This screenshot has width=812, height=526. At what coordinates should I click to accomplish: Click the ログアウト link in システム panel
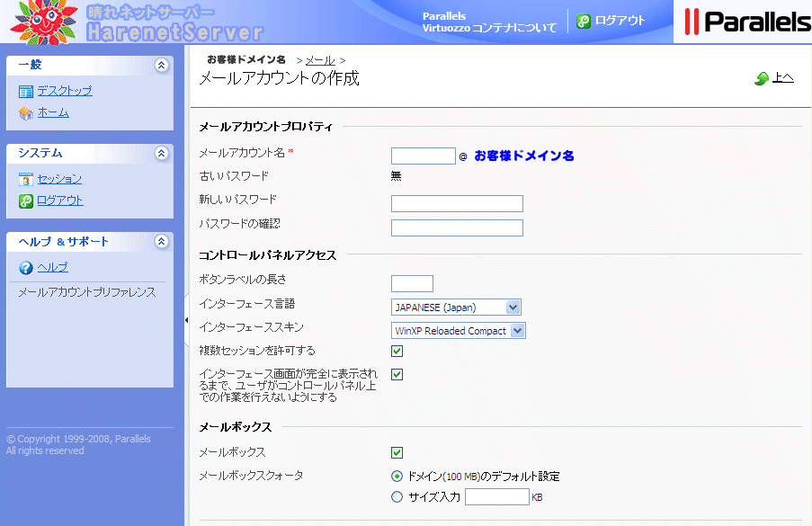click(60, 201)
